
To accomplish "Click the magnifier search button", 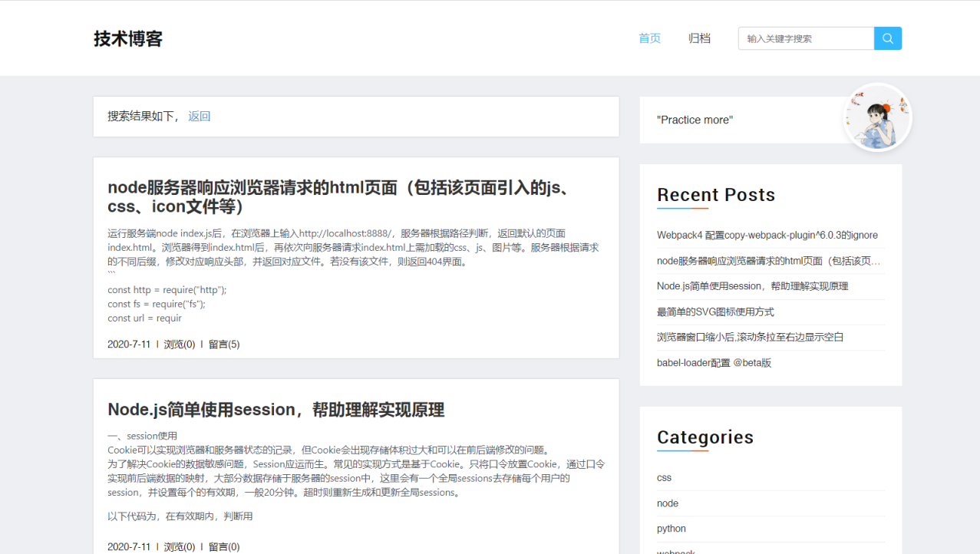I will [888, 38].
